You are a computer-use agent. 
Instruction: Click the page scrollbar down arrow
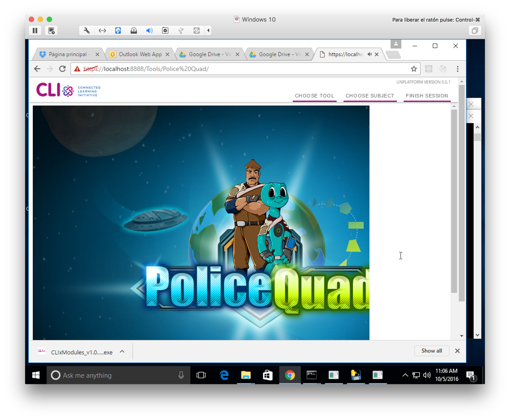point(462,336)
